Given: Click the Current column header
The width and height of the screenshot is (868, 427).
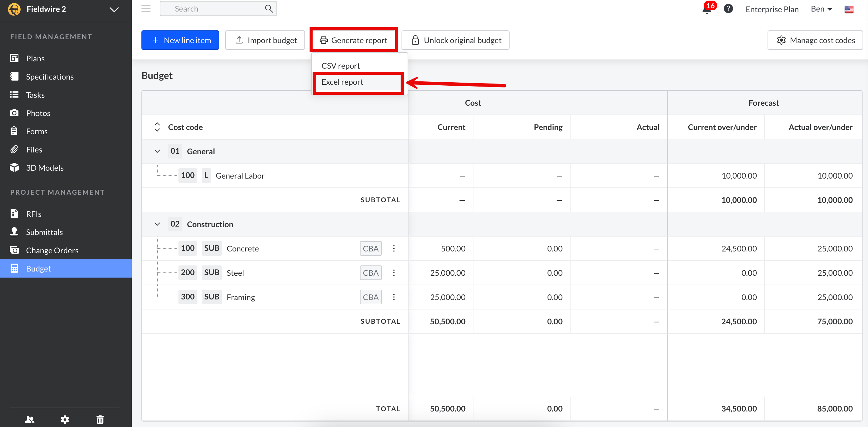Looking at the screenshot, I should 451,127.
